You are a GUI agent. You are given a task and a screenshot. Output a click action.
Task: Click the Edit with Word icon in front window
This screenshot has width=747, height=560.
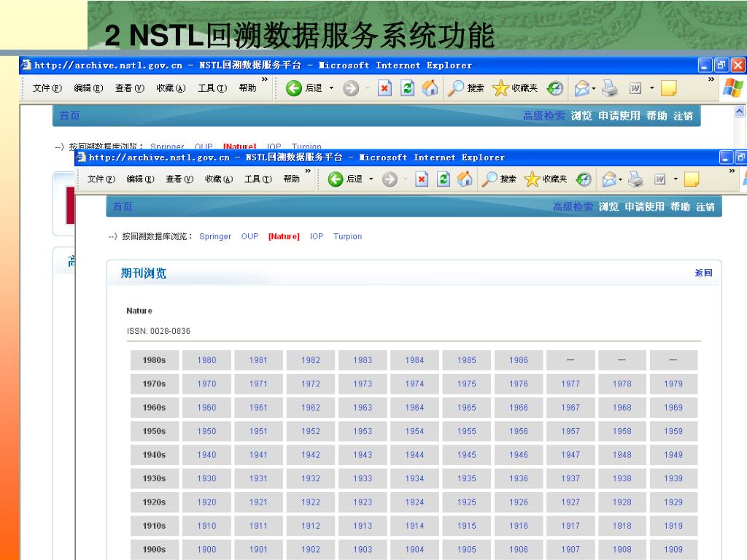pyautogui.click(x=659, y=179)
